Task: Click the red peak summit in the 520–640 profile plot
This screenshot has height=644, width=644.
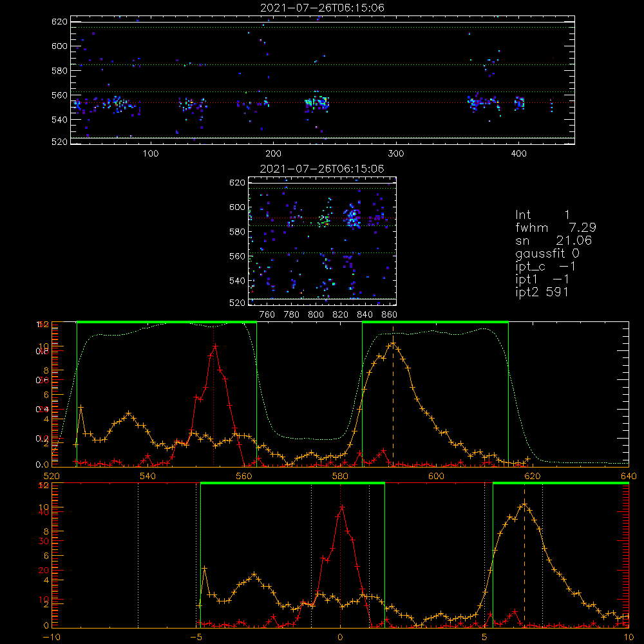Action: (x=215, y=346)
